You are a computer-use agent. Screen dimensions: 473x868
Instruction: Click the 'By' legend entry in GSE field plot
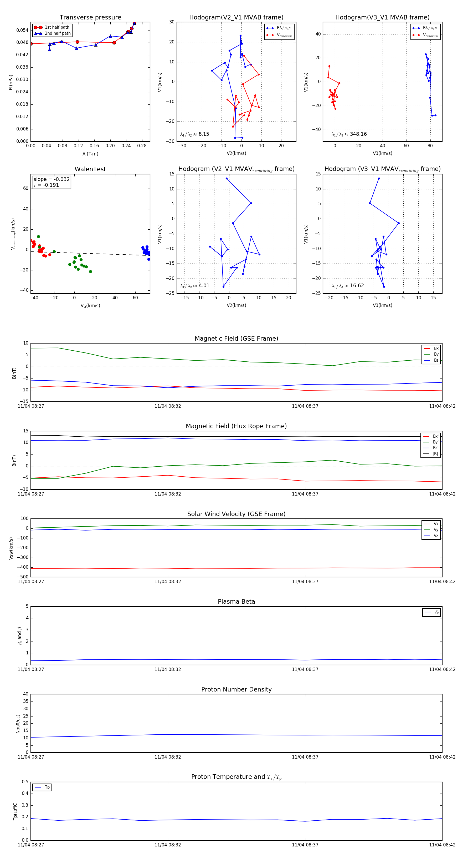[431, 354]
